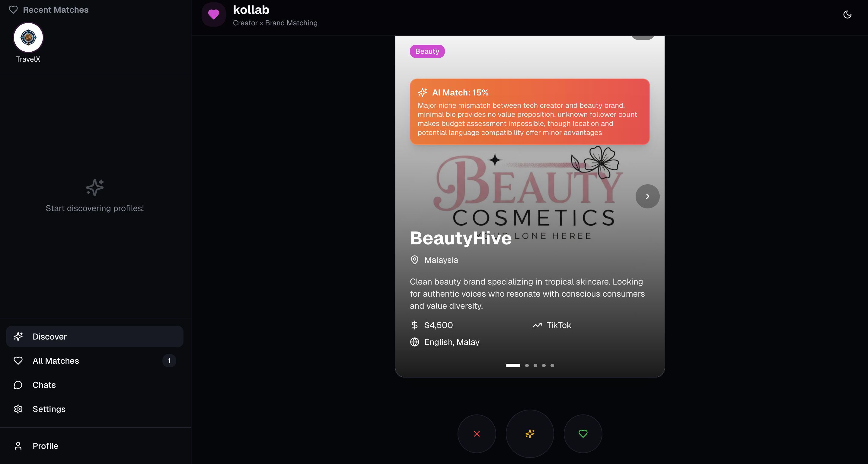Show the next profile image with the chevron
Viewport: 868px width, 464px height.
(x=647, y=196)
